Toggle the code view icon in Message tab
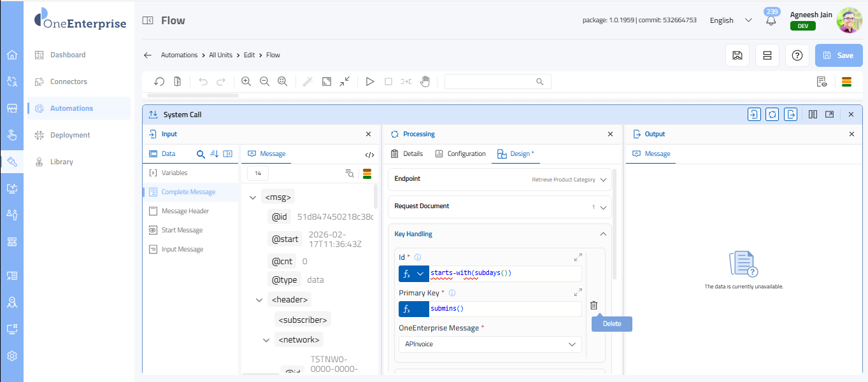The height and width of the screenshot is (382, 868). [x=369, y=154]
